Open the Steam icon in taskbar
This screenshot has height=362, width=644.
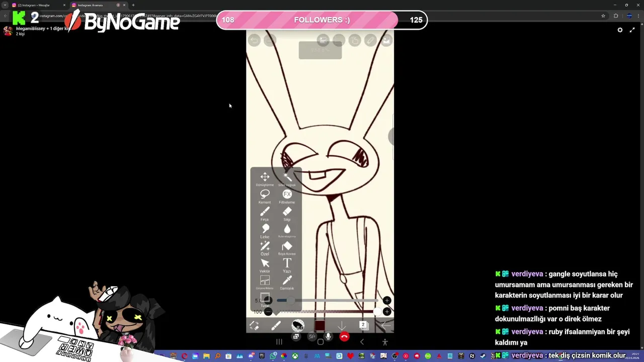[483, 356]
